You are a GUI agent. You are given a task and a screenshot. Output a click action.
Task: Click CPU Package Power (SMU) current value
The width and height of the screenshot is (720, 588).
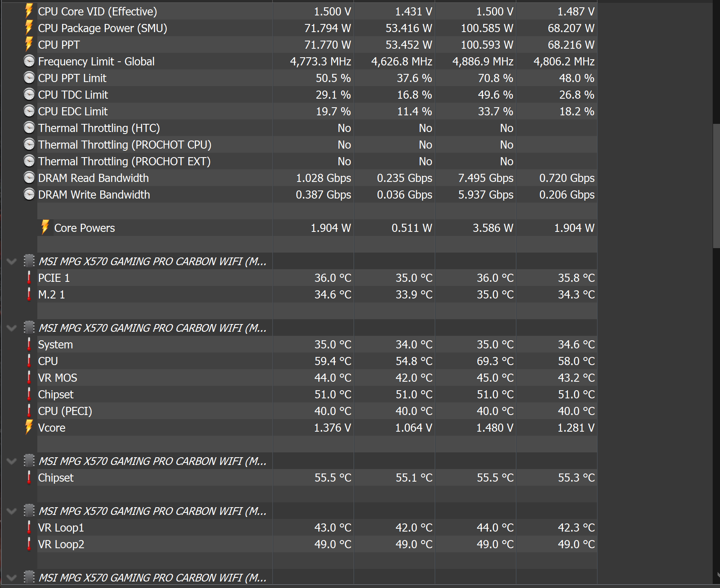click(327, 28)
